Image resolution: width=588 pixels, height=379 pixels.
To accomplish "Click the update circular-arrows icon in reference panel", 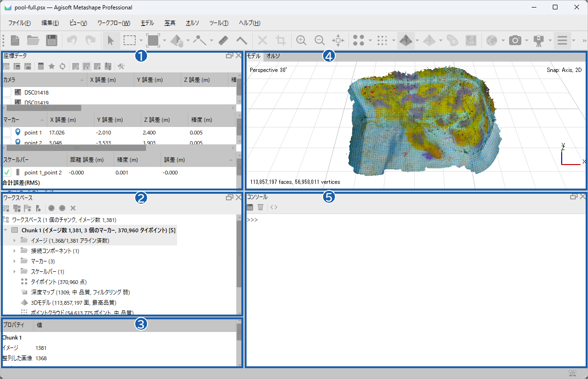I will pos(62,66).
